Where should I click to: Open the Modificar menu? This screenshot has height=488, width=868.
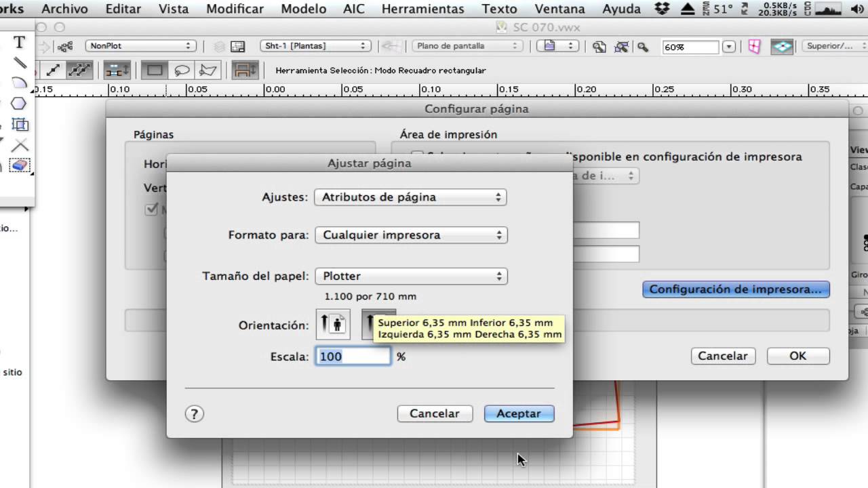coord(235,9)
